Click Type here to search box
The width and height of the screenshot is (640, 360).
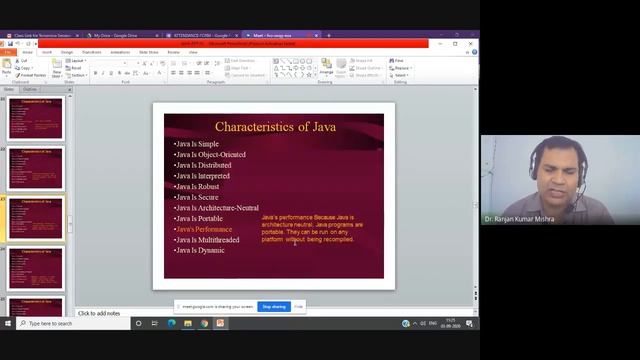[x=73, y=323]
